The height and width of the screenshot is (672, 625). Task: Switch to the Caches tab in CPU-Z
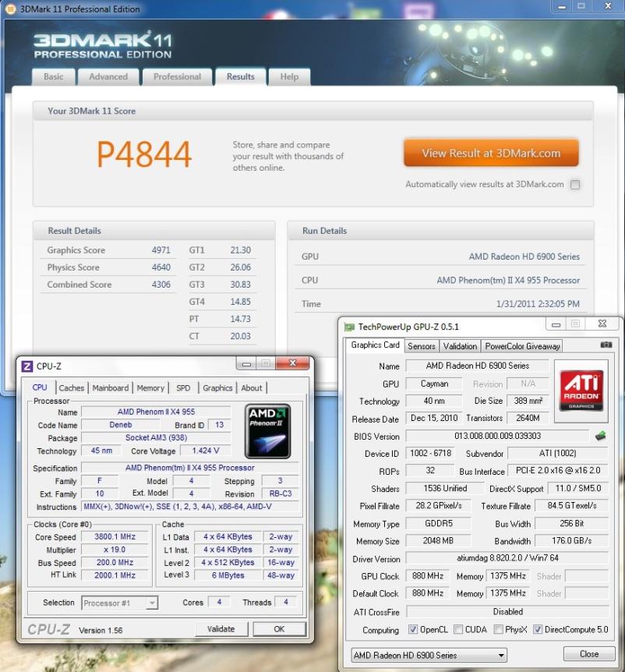pos(72,388)
